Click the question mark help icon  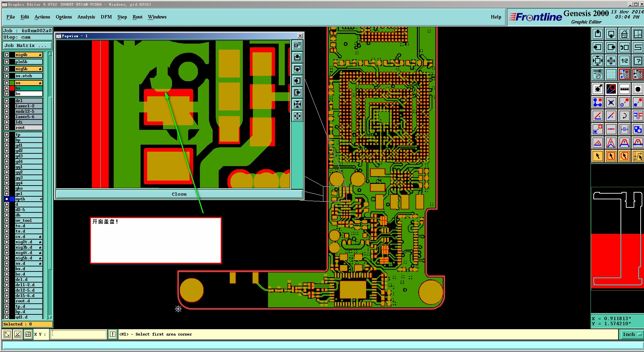tap(638, 61)
